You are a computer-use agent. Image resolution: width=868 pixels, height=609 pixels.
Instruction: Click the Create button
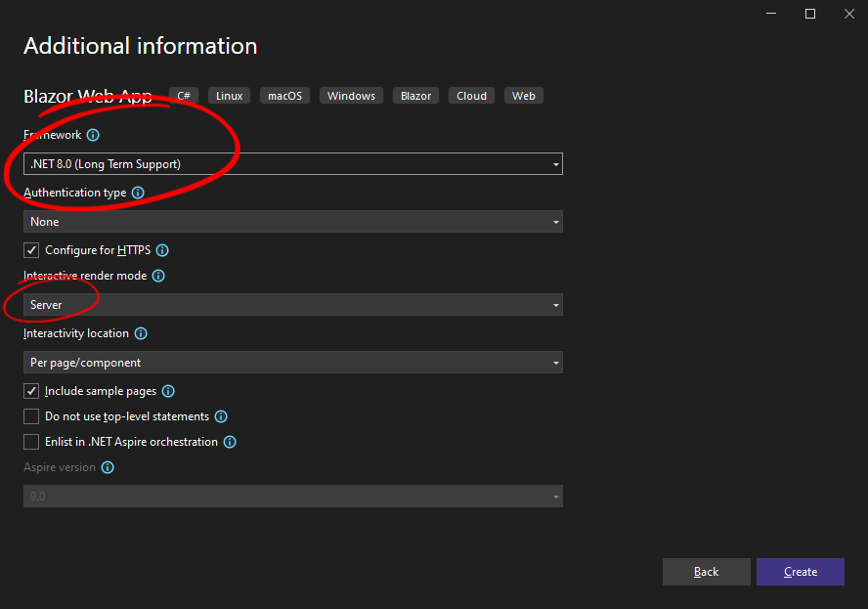click(x=800, y=572)
